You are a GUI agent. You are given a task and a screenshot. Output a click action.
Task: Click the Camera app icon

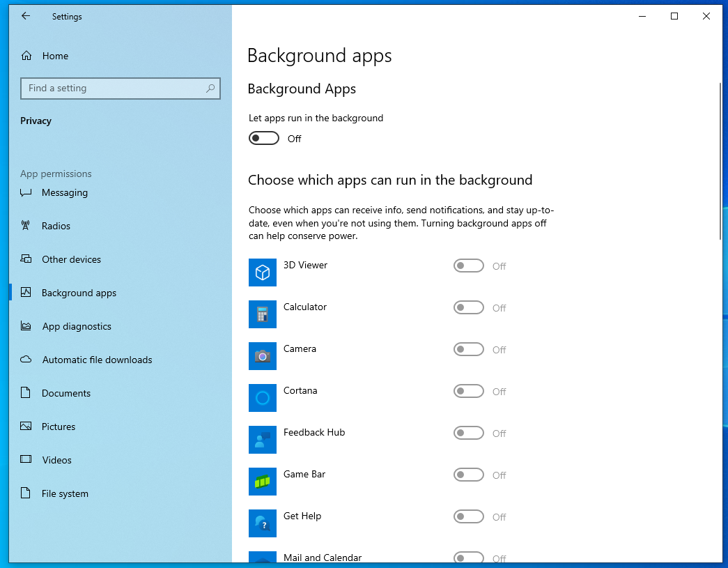tap(263, 356)
